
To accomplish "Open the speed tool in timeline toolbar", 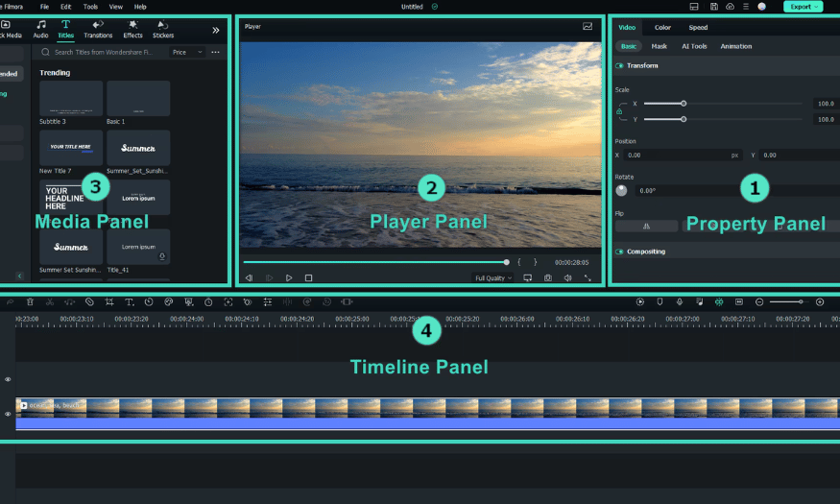I will point(149,302).
